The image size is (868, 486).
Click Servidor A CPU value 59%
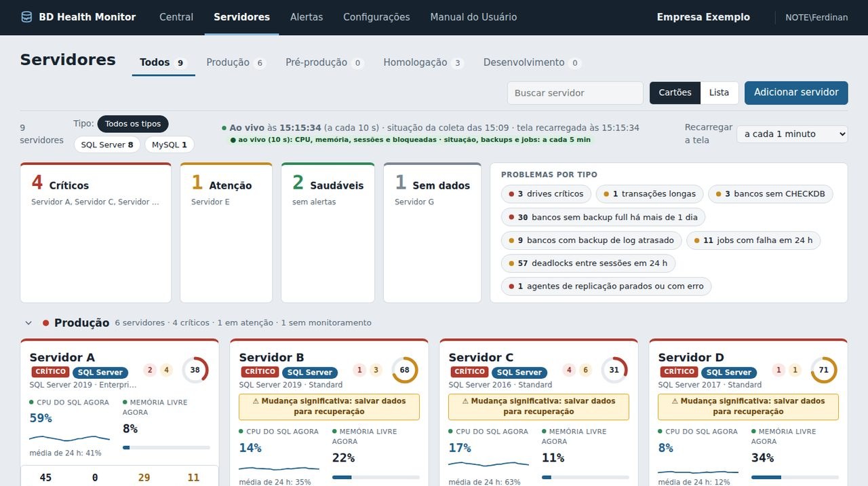(41, 418)
